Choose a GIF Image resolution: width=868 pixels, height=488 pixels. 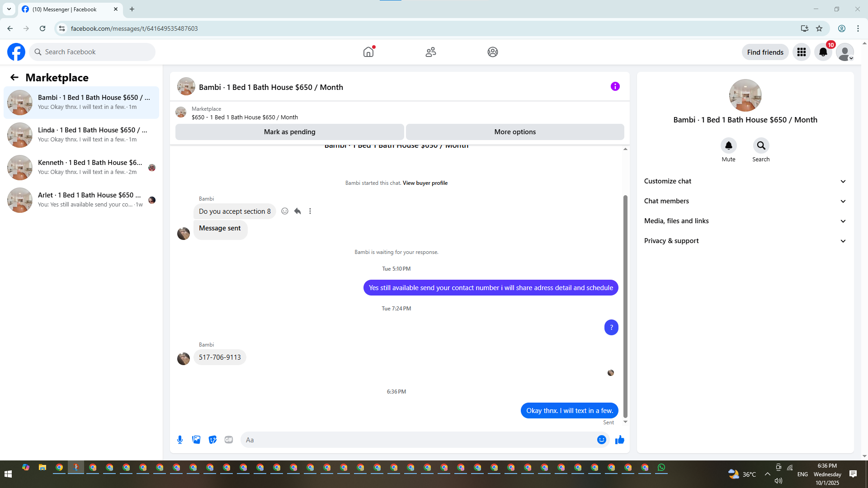[229, 440]
